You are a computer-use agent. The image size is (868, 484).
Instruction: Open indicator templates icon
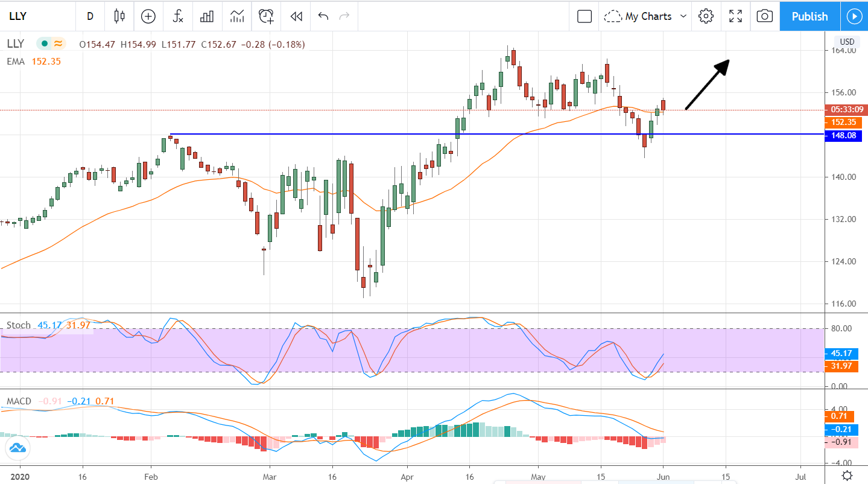[236, 16]
